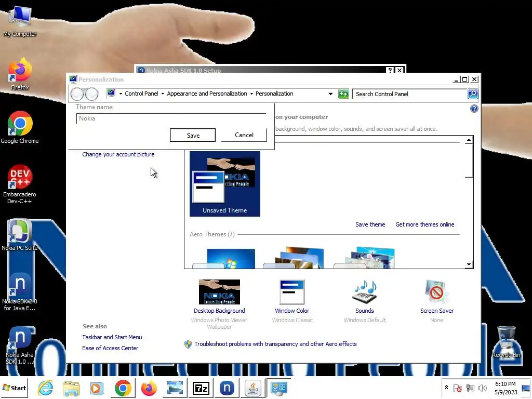
Task: Click help button on Nokia Asha SDK Setup window
Action: click(390, 70)
